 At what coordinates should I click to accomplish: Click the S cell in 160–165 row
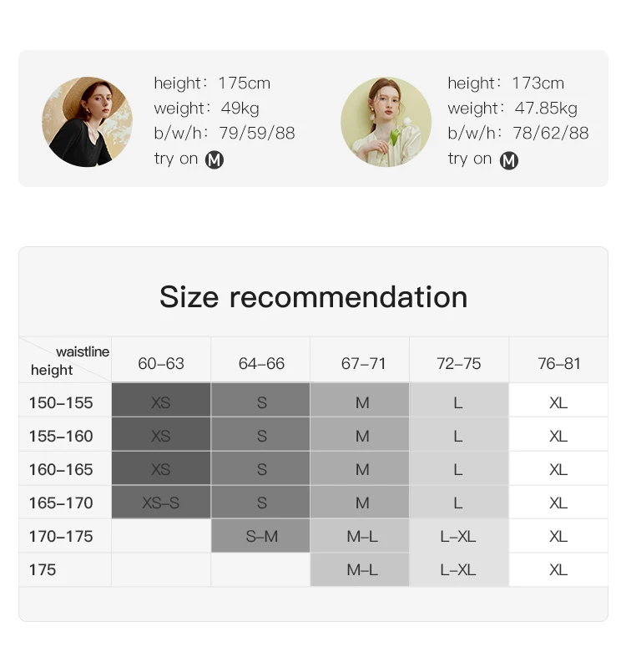[x=260, y=468]
